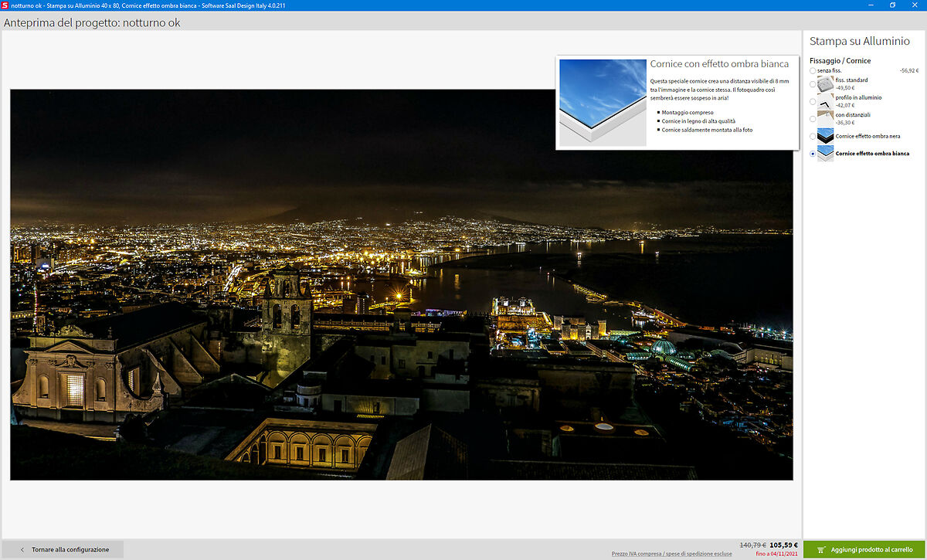927x560 pixels.
Task: Click the white frame tooltip sample image
Action: point(603,103)
